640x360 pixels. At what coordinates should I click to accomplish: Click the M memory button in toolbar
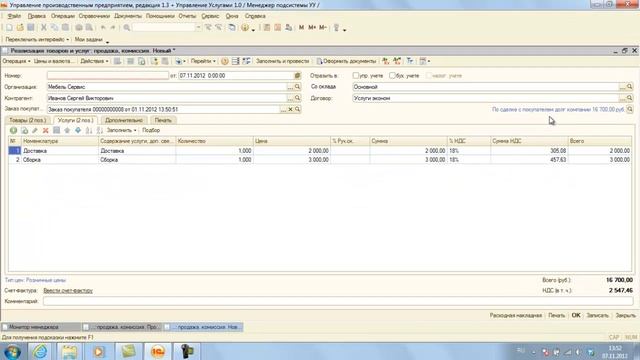tap(301, 28)
